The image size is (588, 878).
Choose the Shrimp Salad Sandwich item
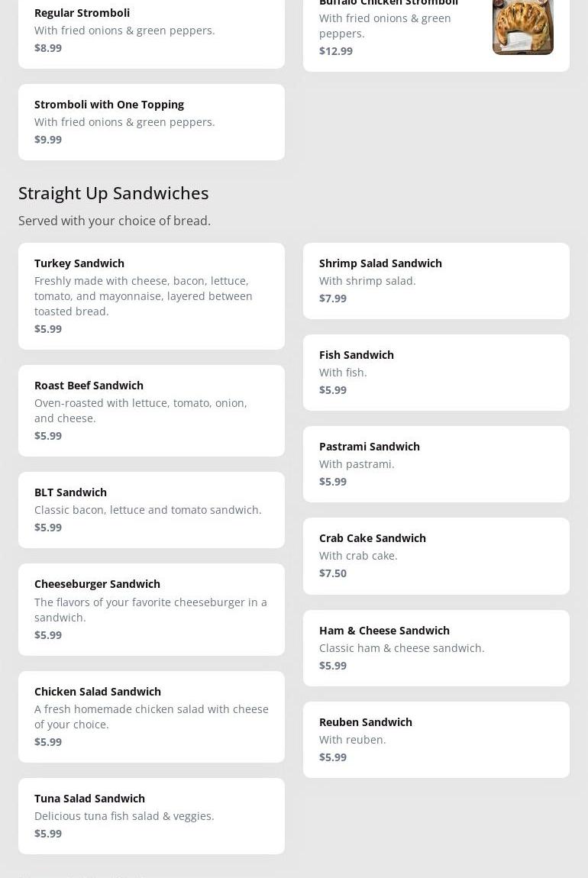pyautogui.click(x=436, y=281)
